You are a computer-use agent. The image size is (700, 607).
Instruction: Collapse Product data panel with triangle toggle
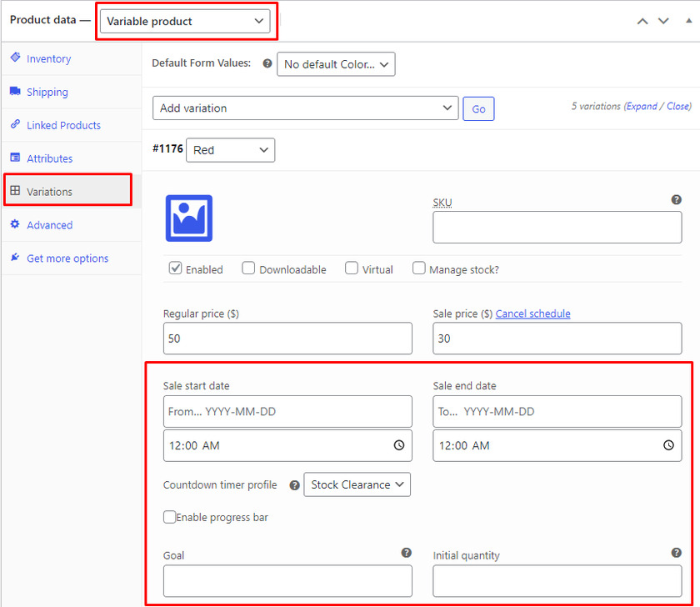click(689, 21)
